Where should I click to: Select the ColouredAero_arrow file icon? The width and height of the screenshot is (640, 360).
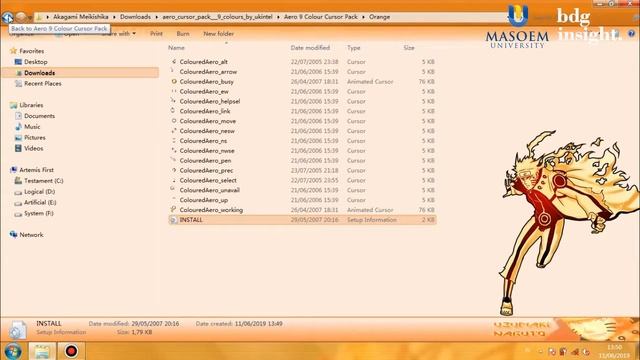click(173, 71)
